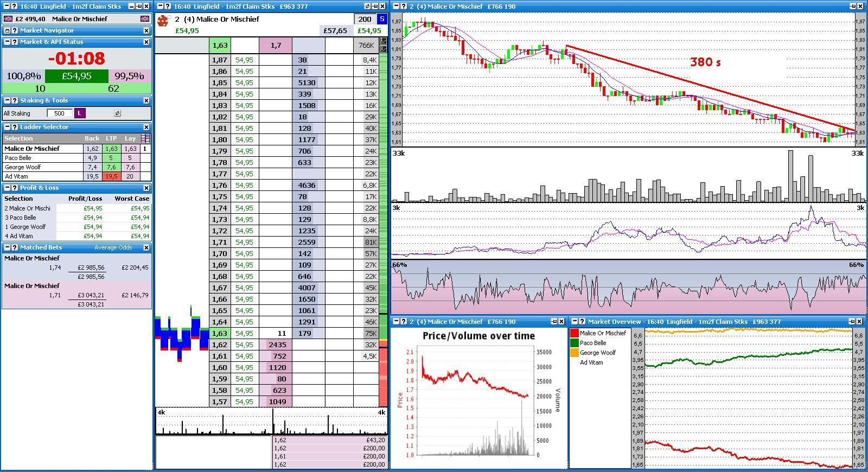Screen dimensions: 868x472
Task: Click the refresh icon in Staking & Tools
Action: click(x=117, y=113)
